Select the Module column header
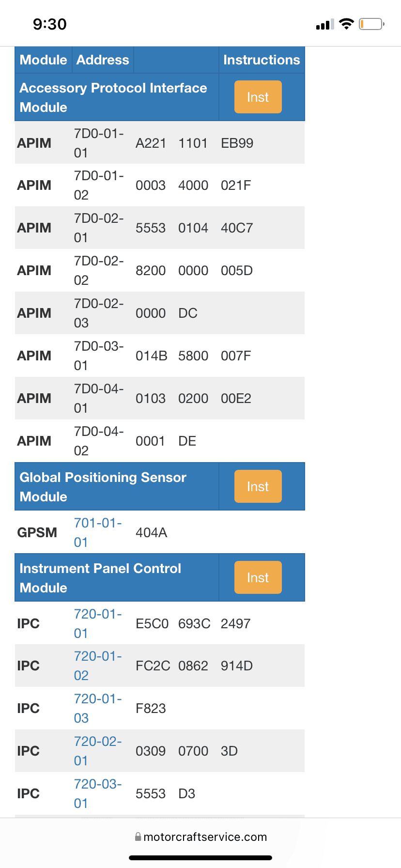Image resolution: width=401 pixels, height=868 pixels. tap(43, 60)
